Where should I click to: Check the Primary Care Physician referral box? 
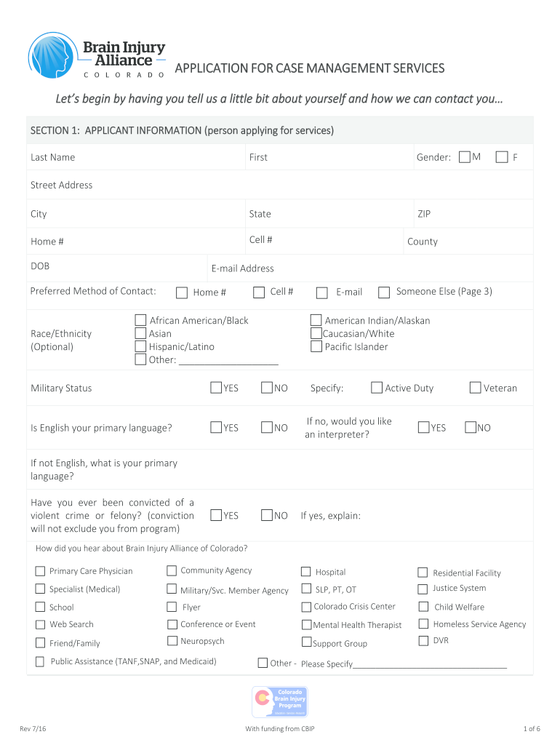(41, 571)
